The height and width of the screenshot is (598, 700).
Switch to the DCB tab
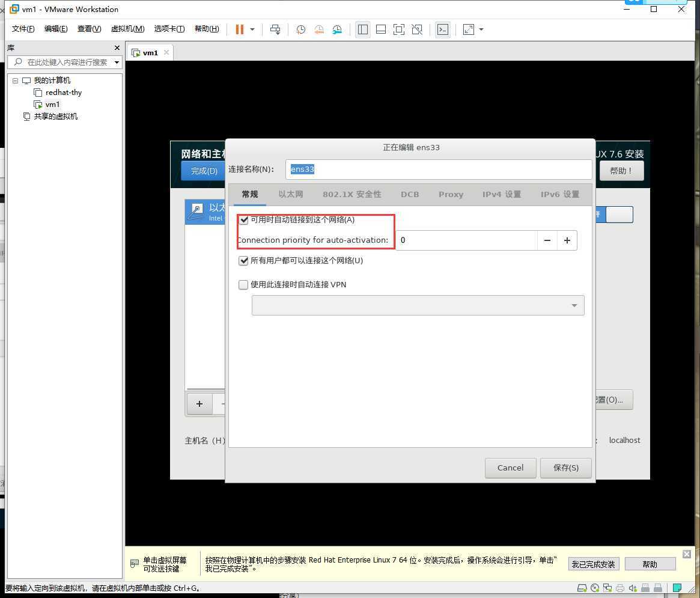pos(410,194)
